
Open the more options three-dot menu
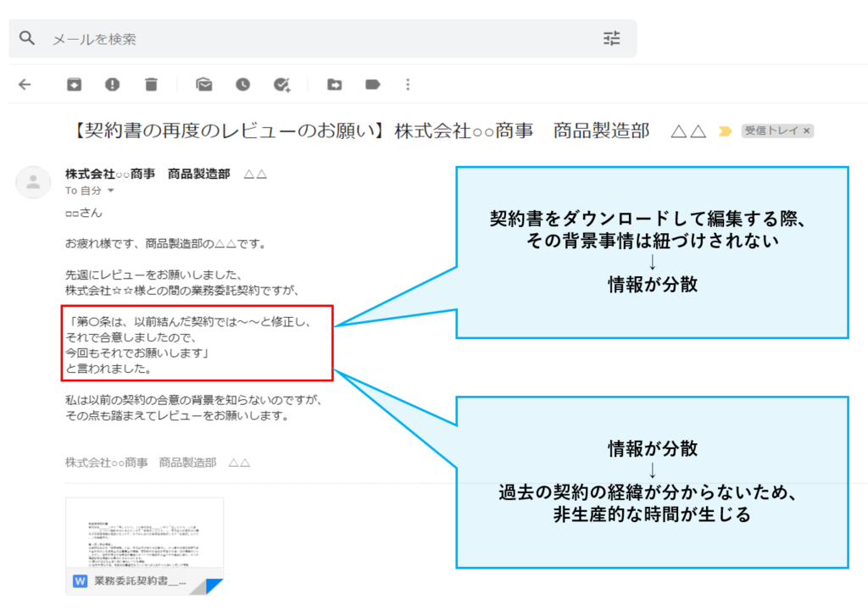click(408, 85)
